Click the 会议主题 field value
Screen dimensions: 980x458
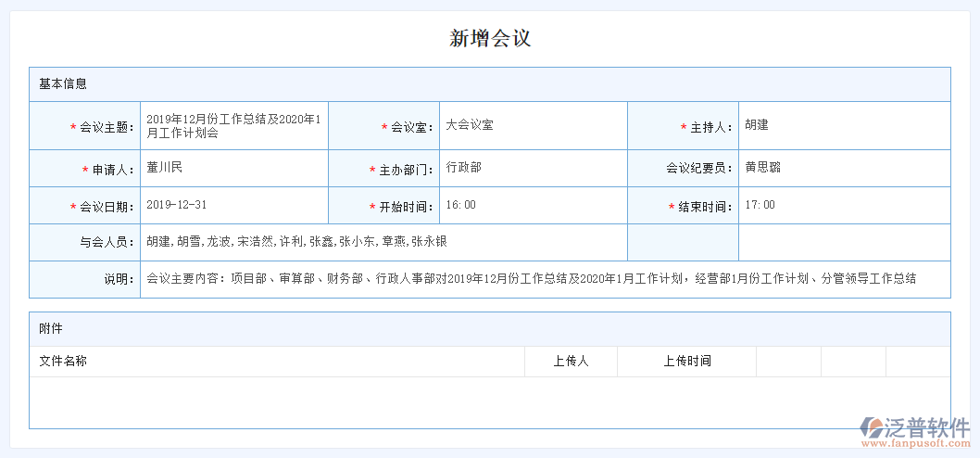pyautogui.click(x=233, y=126)
